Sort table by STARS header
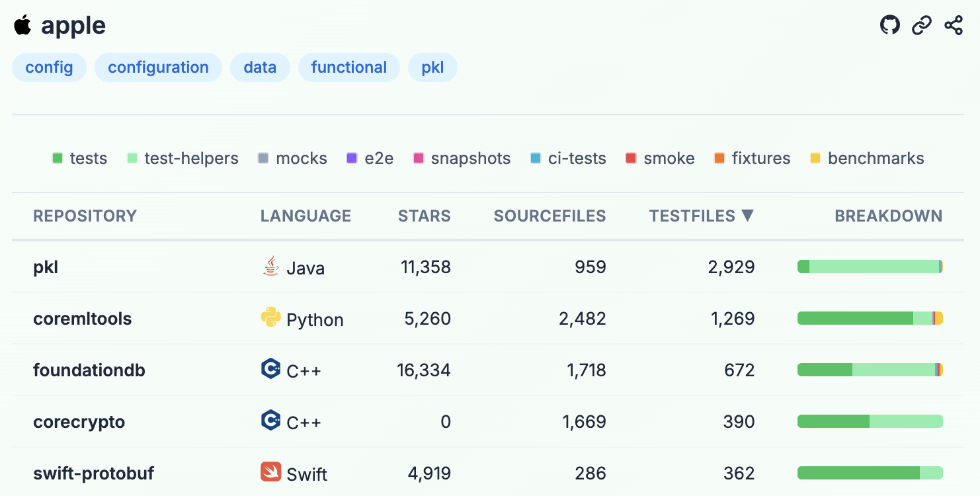 (x=425, y=216)
